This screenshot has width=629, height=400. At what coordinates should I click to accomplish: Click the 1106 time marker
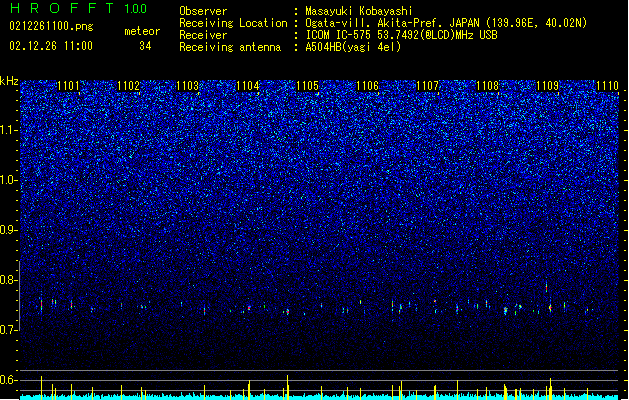click(367, 86)
